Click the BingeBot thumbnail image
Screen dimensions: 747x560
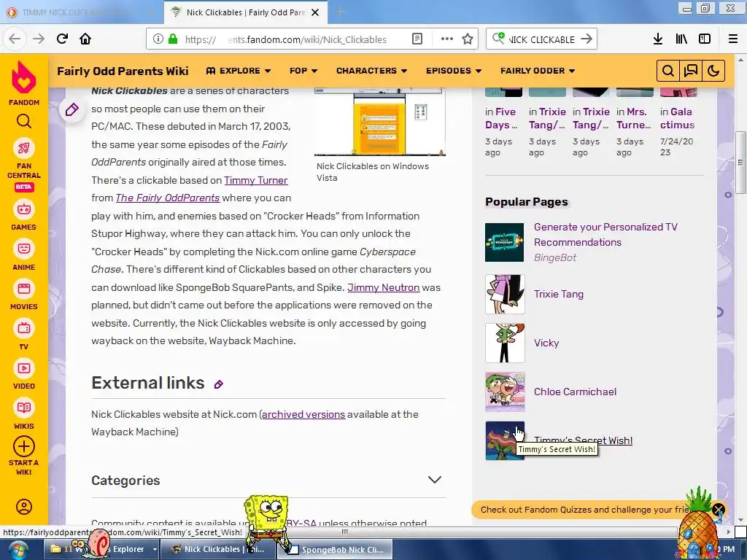pos(505,242)
